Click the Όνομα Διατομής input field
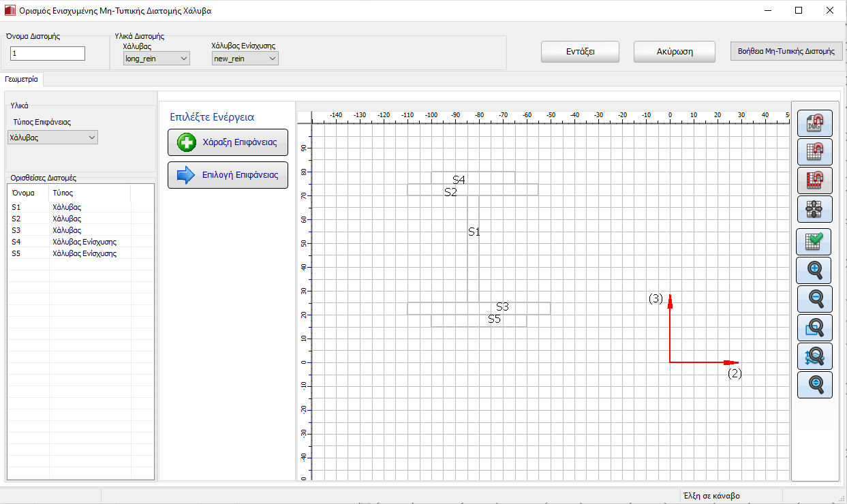Viewport: 847px width, 504px height. (48, 53)
